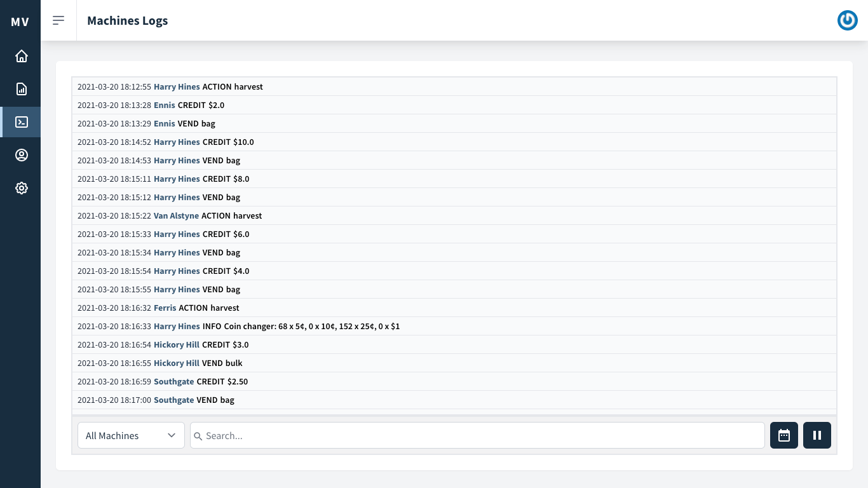868x488 pixels.
Task: Select the Ennis machine link
Action: [165, 105]
